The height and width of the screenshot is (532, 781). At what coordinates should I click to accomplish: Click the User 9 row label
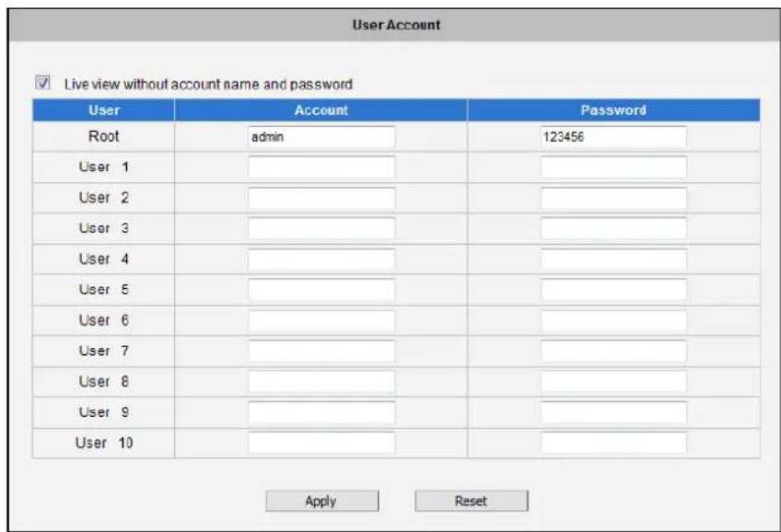[103, 412]
